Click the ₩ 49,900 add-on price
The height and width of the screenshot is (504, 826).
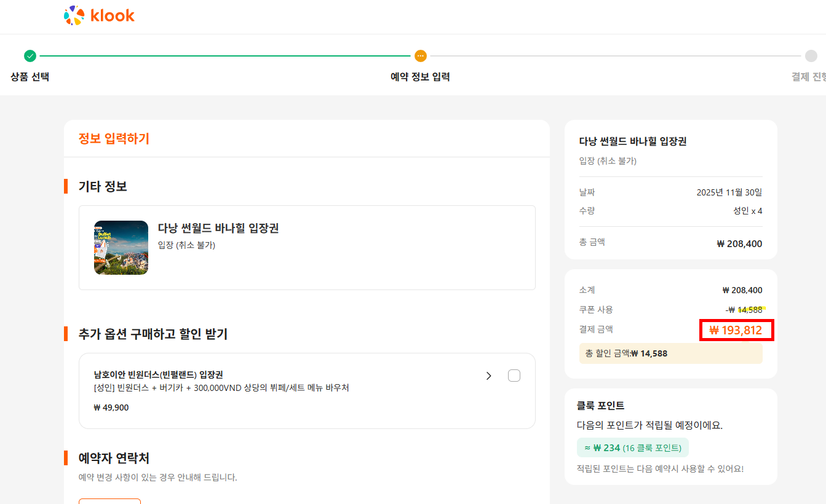[x=111, y=408]
